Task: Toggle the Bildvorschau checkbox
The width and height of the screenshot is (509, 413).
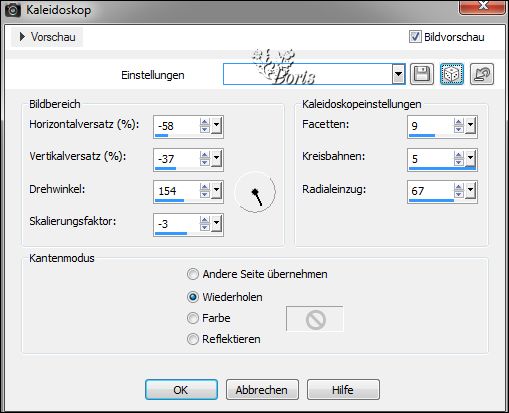Action: [x=415, y=37]
